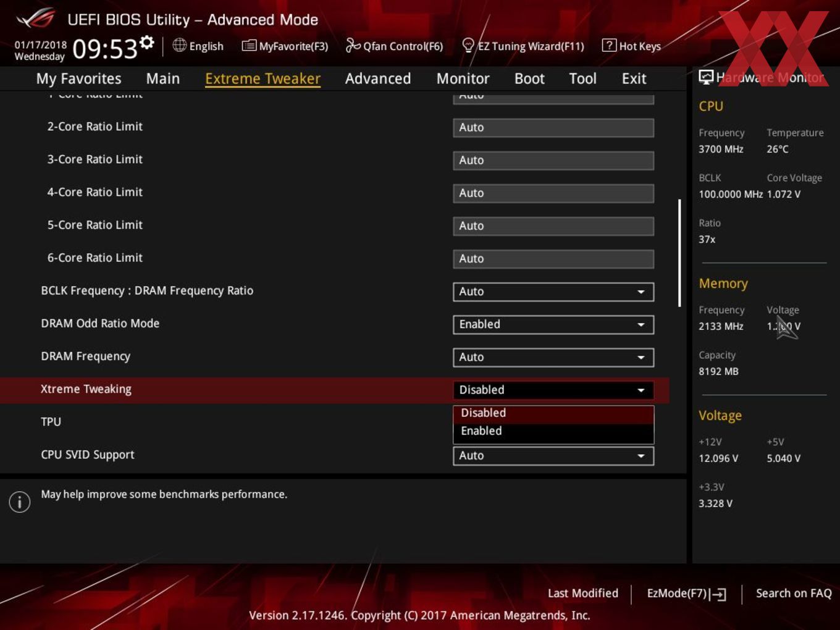This screenshot has height=630, width=840.
Task: Click the 5-Core Ratio Limit field
Action: [x=553, y=226]
